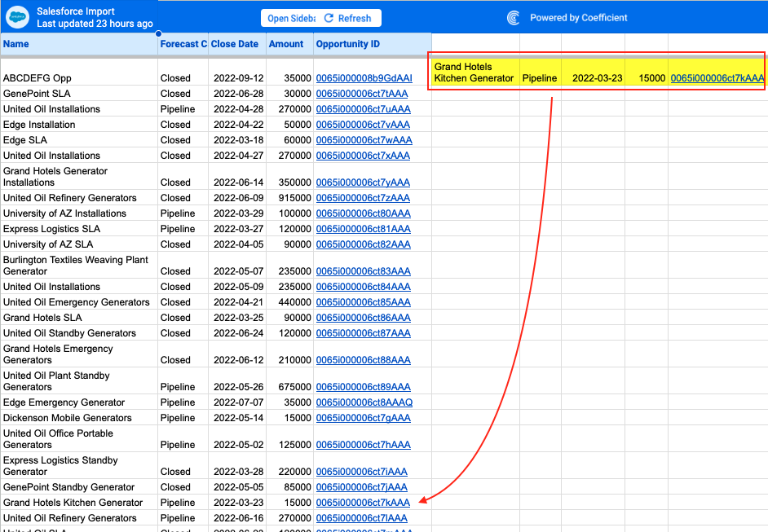Open opportunity link 0065i000006ct7gAAA
768x532 pixels.
coord(364,418)
